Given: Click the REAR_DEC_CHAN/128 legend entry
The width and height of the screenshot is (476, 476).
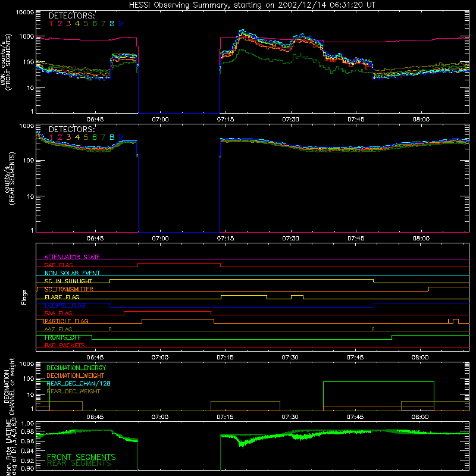Looking at the screenshot, I should click(x=79, y=383).
